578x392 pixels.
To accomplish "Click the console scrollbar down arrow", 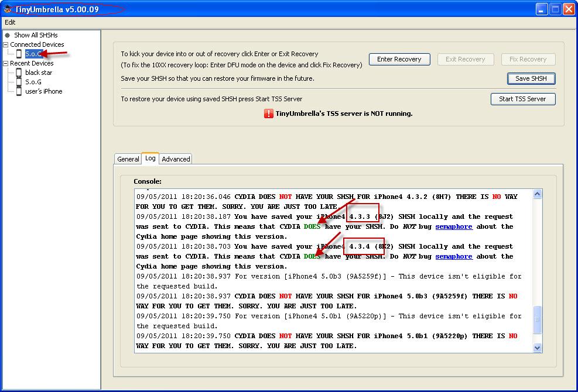I will click(537, 348).
